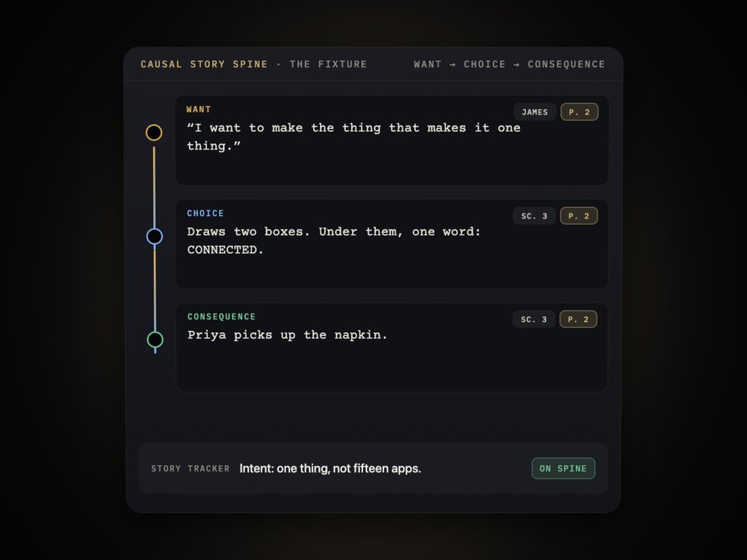Select the blue Choice node circle
The height and width of the screenshot is (560, 747).
155,236
